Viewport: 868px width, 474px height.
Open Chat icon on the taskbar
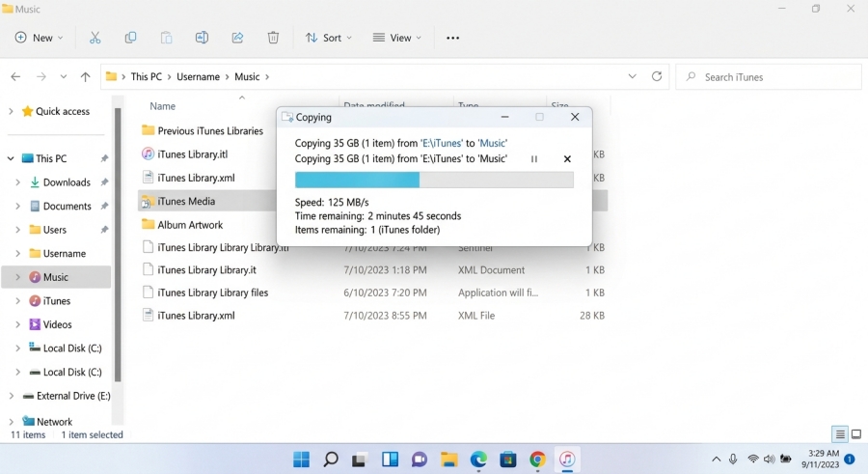(420, 459)
